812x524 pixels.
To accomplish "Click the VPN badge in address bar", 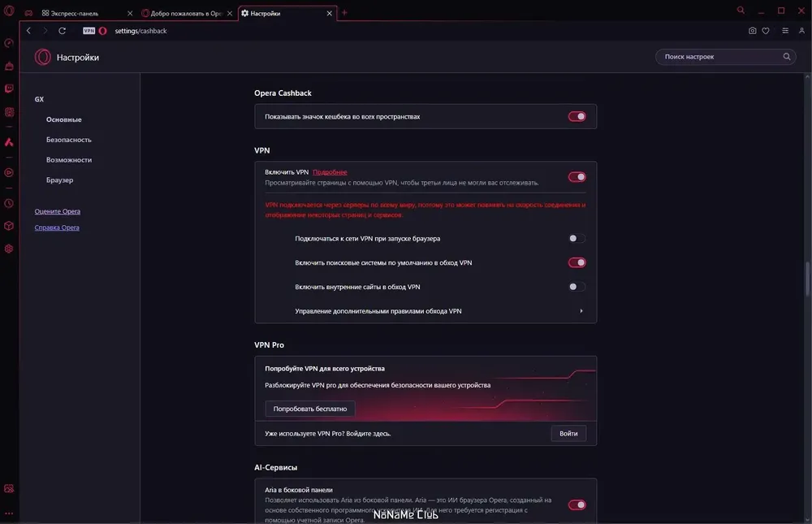I will click(89, 31).
